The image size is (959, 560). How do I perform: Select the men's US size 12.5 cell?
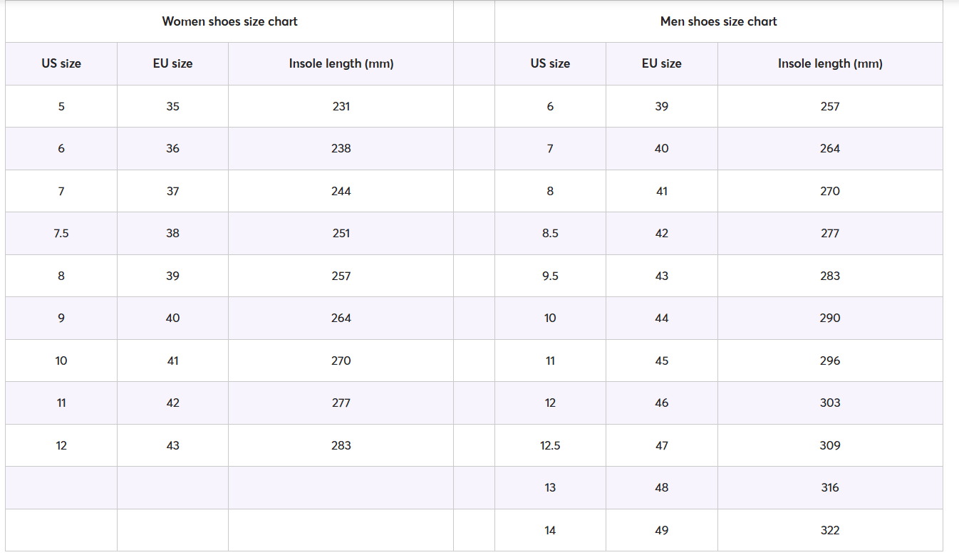tap(550, 445)
